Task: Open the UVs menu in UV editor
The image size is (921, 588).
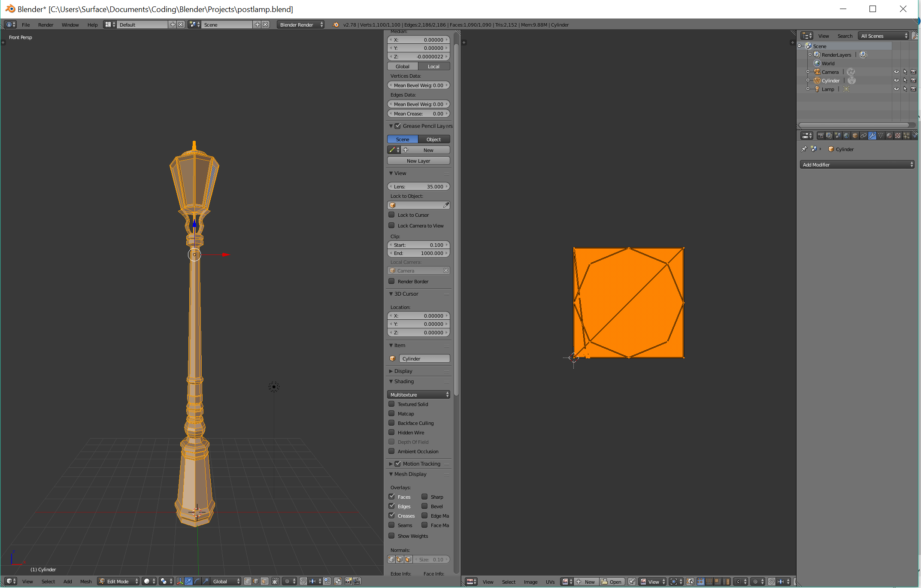Action: [550, 582]
